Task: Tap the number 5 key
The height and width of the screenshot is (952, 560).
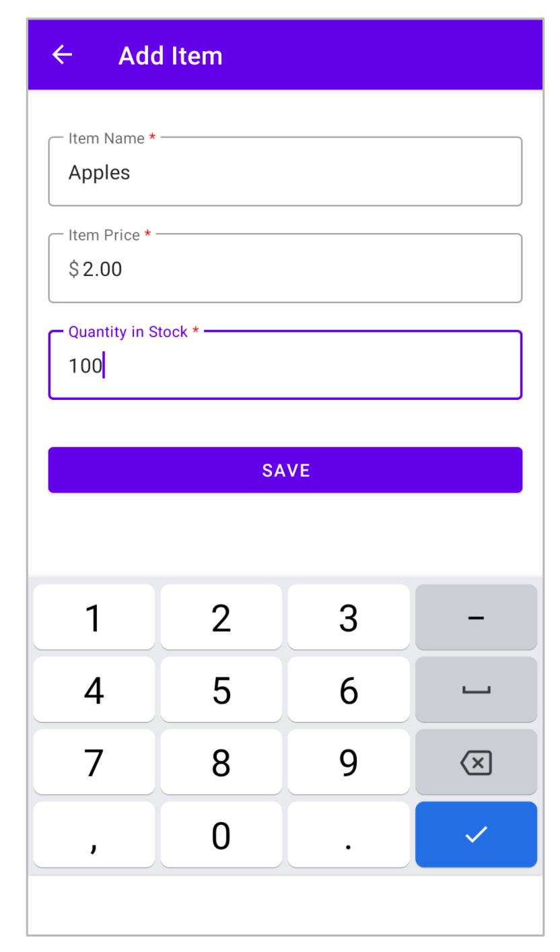Action: click(221, 689)
